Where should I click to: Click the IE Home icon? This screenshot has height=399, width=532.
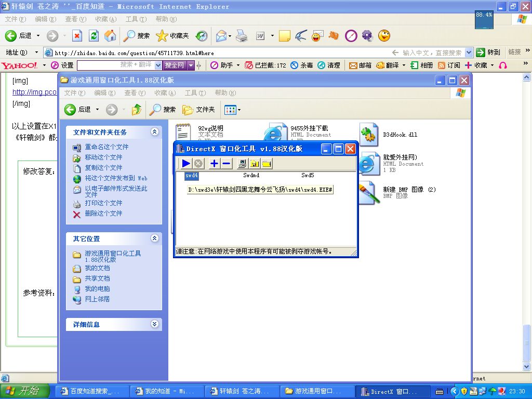(110, 35)
